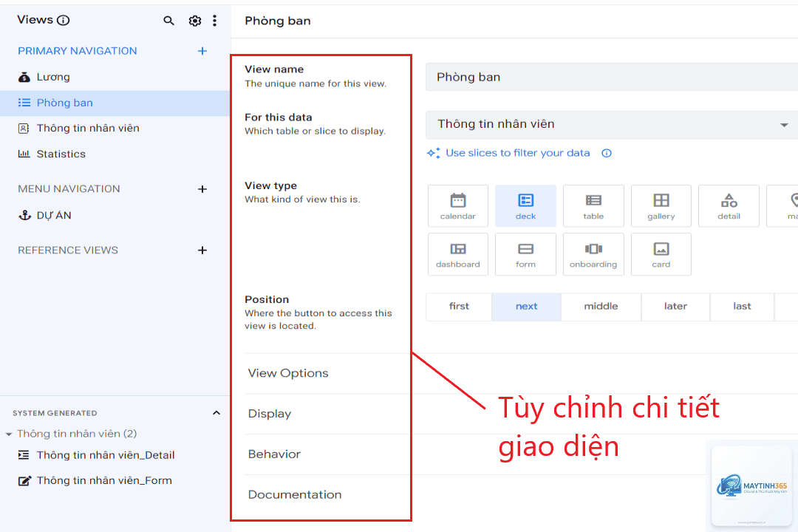Click the MENU NAVIGATION heading
798x532 pixels.
click(69, 189)
